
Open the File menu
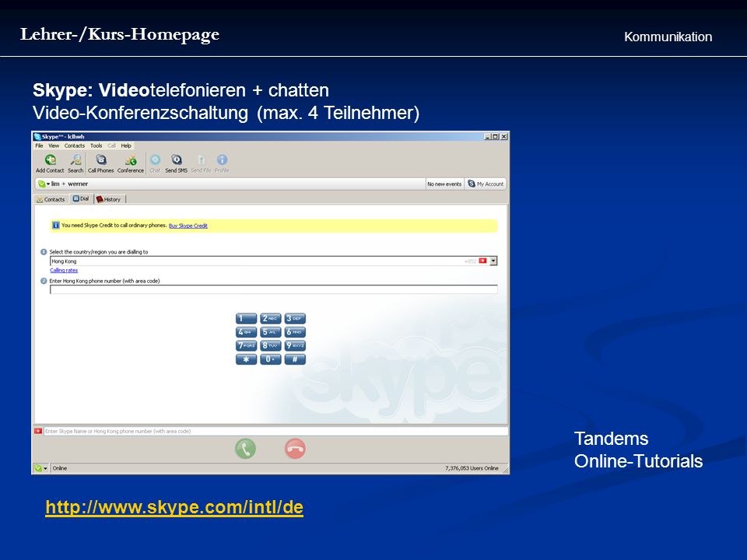click(39, 145)
